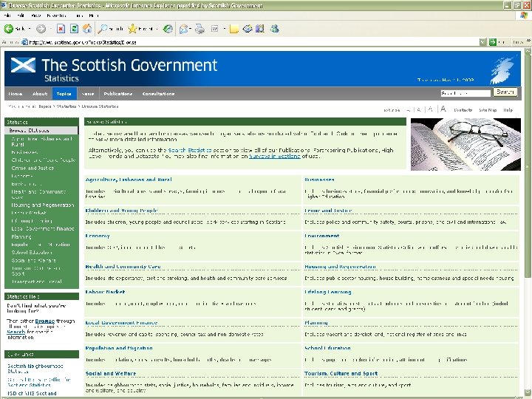Click the book and glasses image
Viewport: 532px width, 399px height.
click(465, 144)
